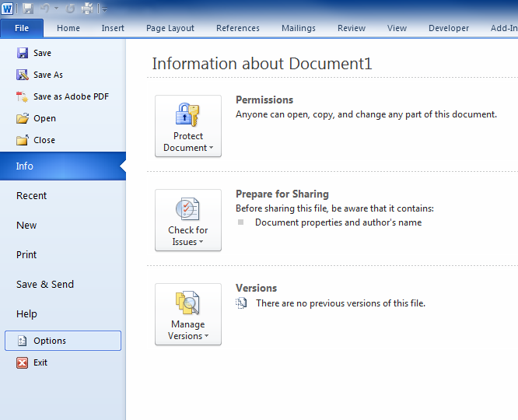The image size is (518, 420).
Task: Click the Undo arrow in Quick Access Toolbar
Action: pyautogui.click(x=46, y=9)
